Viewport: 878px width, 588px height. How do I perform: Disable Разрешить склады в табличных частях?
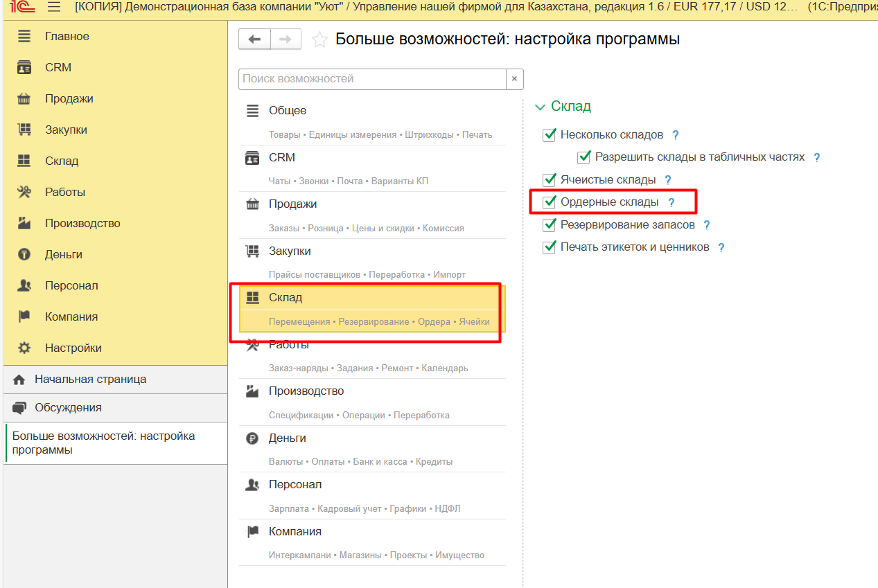click(x=584, y=157)
